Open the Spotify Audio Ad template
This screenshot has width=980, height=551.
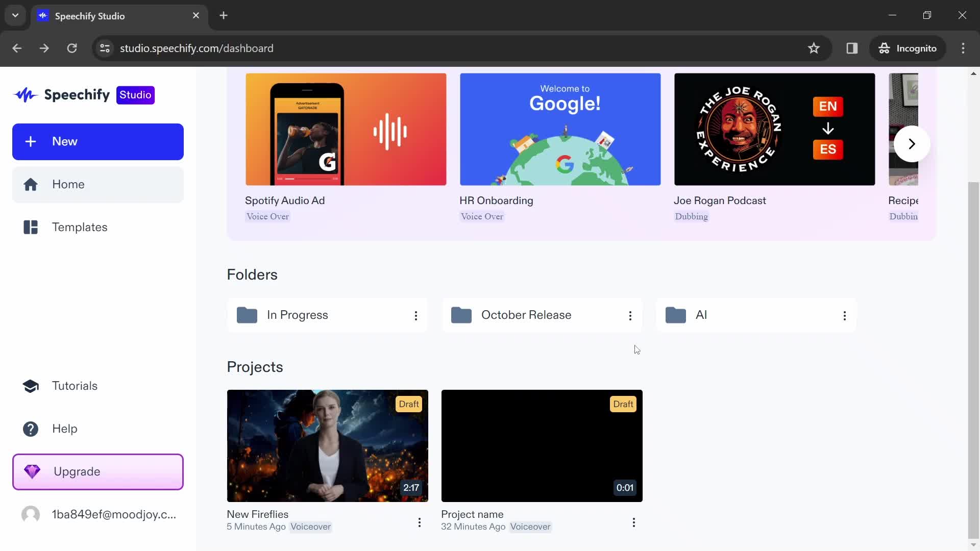coord(346,129)
